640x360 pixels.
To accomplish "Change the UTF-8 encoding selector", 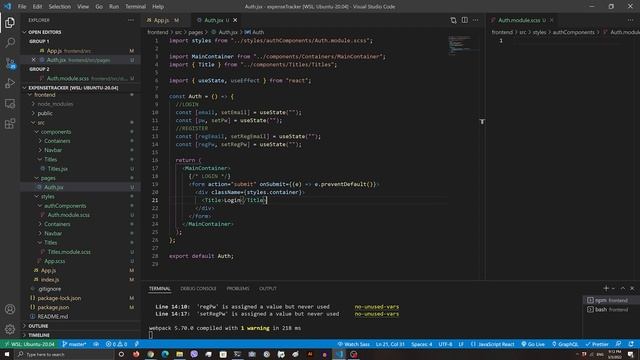I will pyautogui.click(x=445, y=344).
